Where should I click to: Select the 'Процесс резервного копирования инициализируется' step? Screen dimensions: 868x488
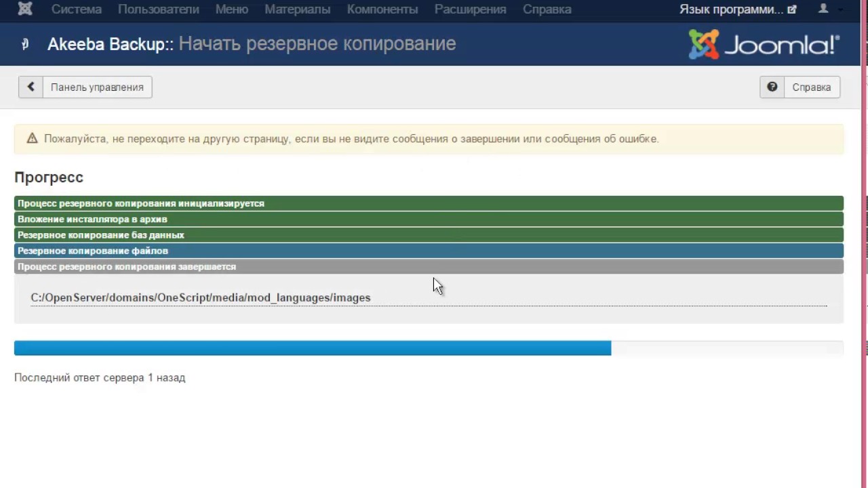pos(429,203)
